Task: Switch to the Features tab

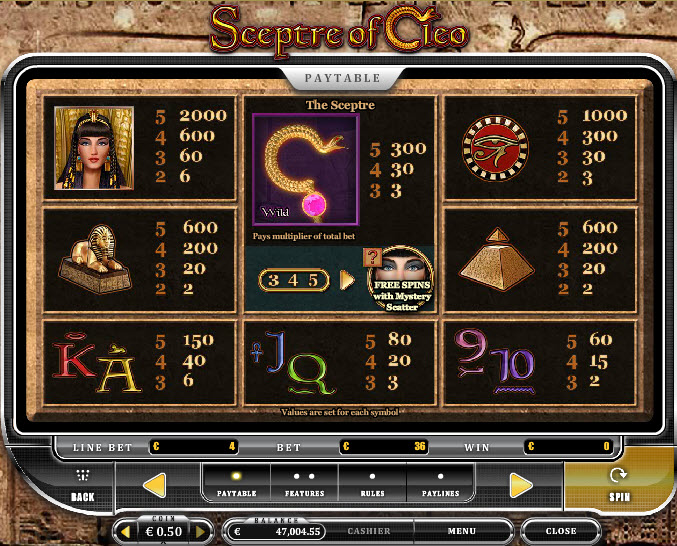Action: point(304,483)
